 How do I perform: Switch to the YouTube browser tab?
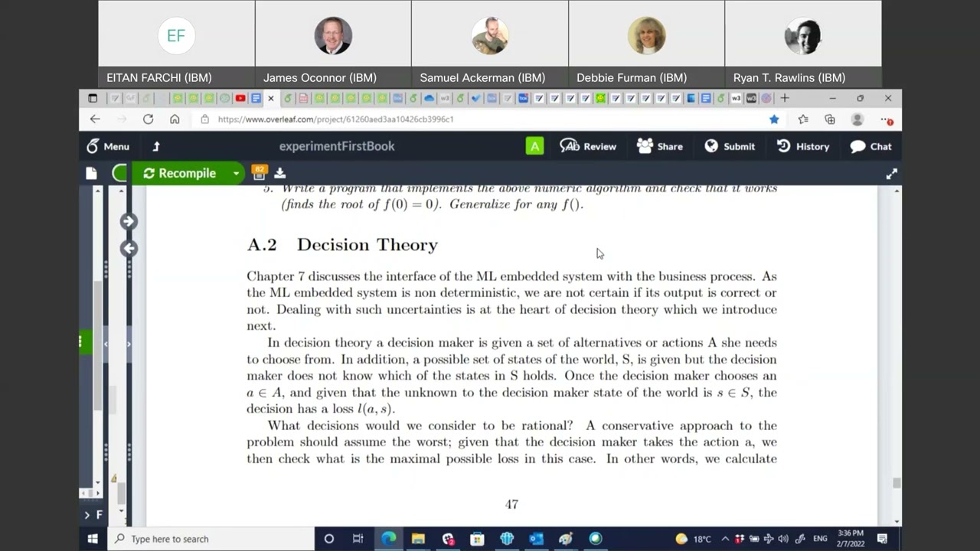click(240, 98)
